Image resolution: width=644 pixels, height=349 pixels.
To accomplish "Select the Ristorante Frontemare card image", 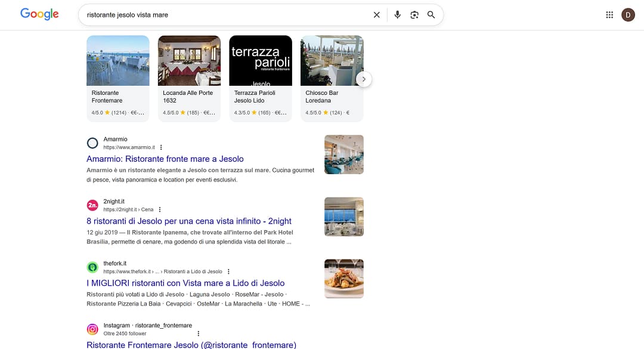I will [117, 60].
